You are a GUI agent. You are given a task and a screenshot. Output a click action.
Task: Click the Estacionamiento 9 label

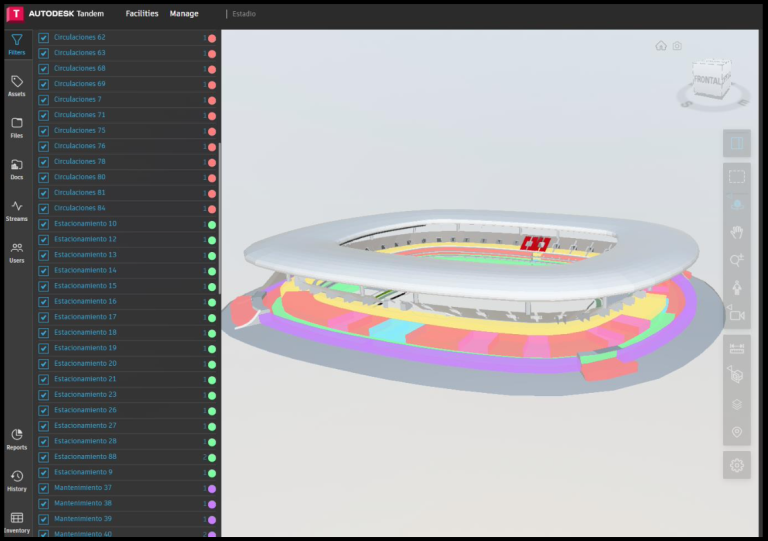click(83, 472)
